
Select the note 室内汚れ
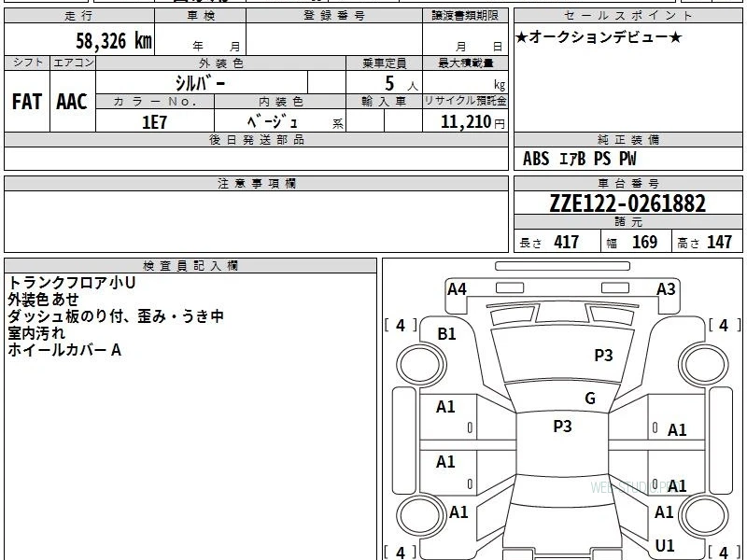coord(36,333)
